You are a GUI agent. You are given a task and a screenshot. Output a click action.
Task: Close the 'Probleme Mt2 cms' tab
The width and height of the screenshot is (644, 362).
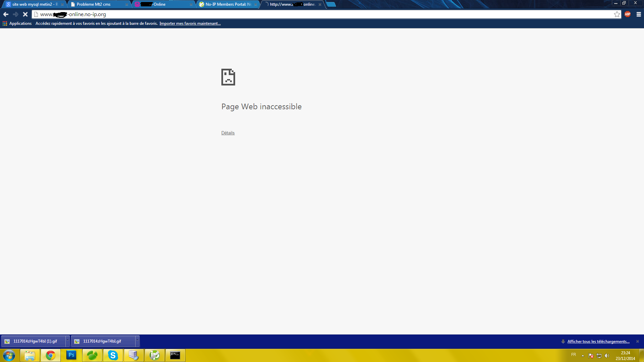coord(126,5)
